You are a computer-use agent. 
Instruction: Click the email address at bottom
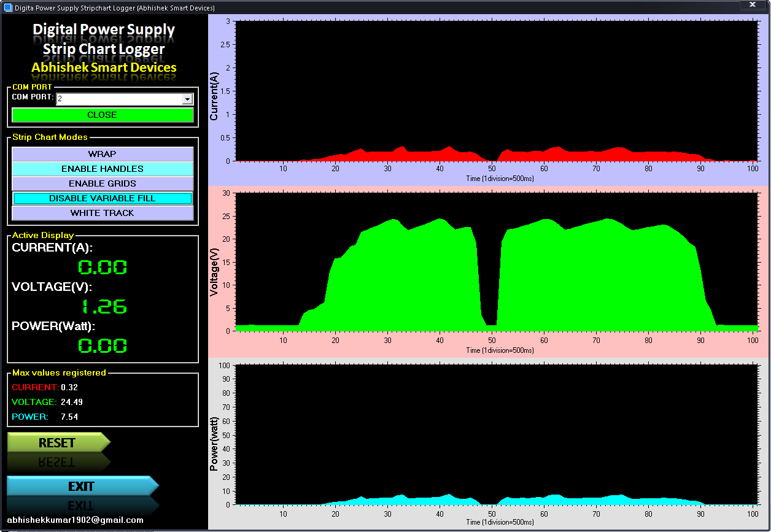coord(75,520)
